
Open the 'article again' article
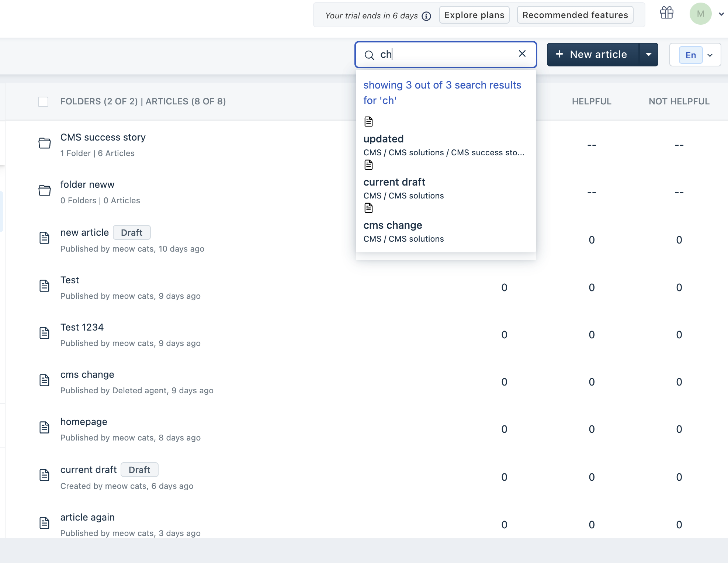[x=87, y=517]
